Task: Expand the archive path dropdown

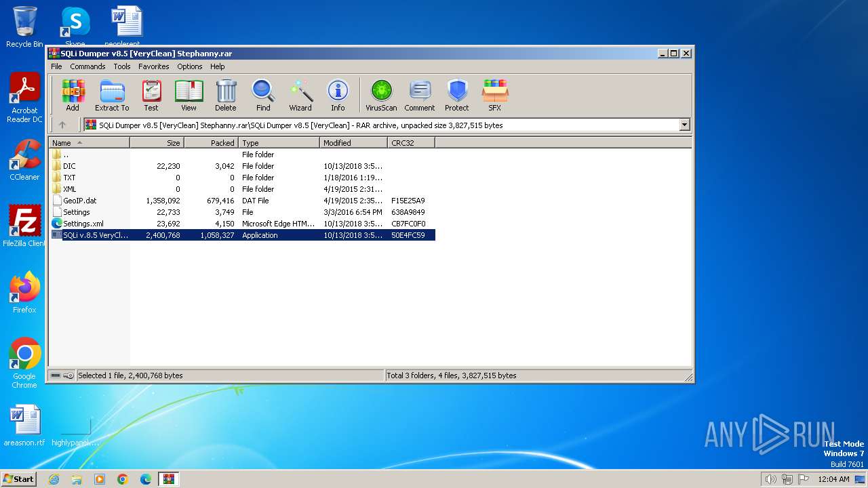Action: pos(684,125)
